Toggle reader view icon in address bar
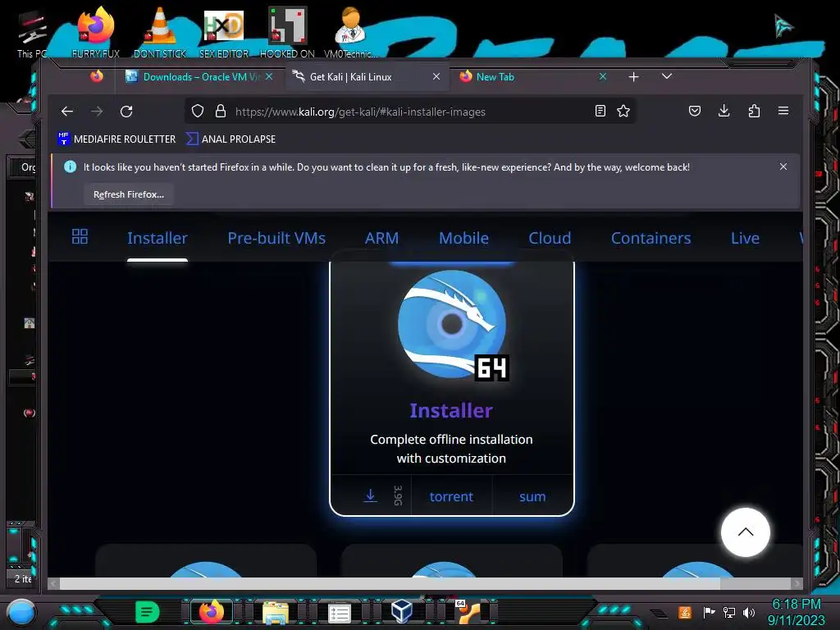This screenshot has height=630, width=840. click(600, 111)
